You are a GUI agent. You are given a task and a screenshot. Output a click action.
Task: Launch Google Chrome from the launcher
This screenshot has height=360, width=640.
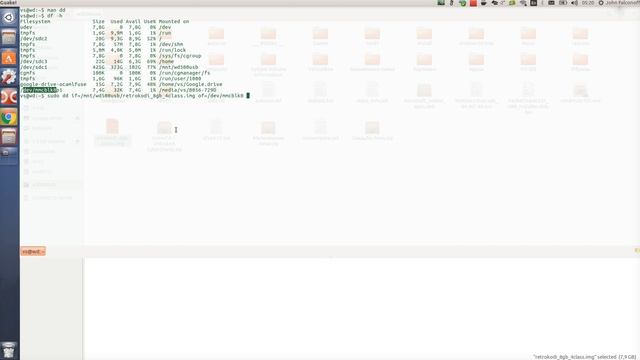[x=9, y=117]
